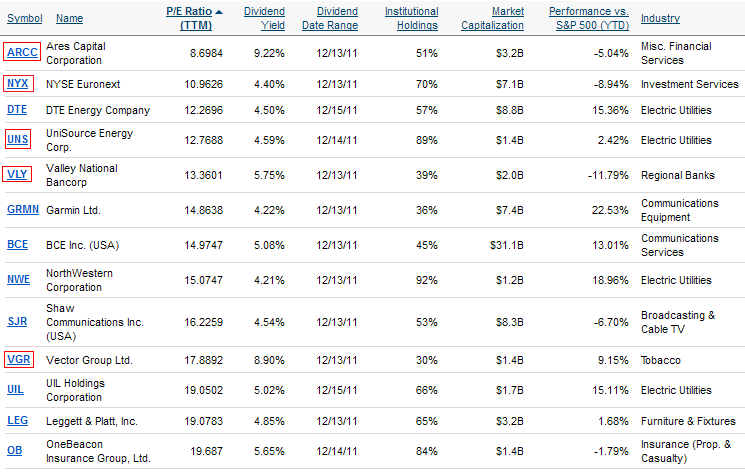745x473 pixels.
Task: Click the 22.53% performance value
Action: [610, 210]
